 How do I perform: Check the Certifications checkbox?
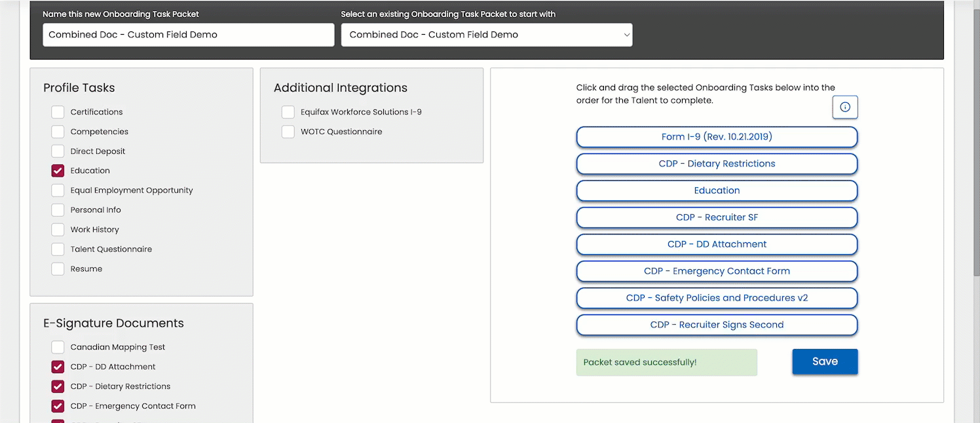58,112
